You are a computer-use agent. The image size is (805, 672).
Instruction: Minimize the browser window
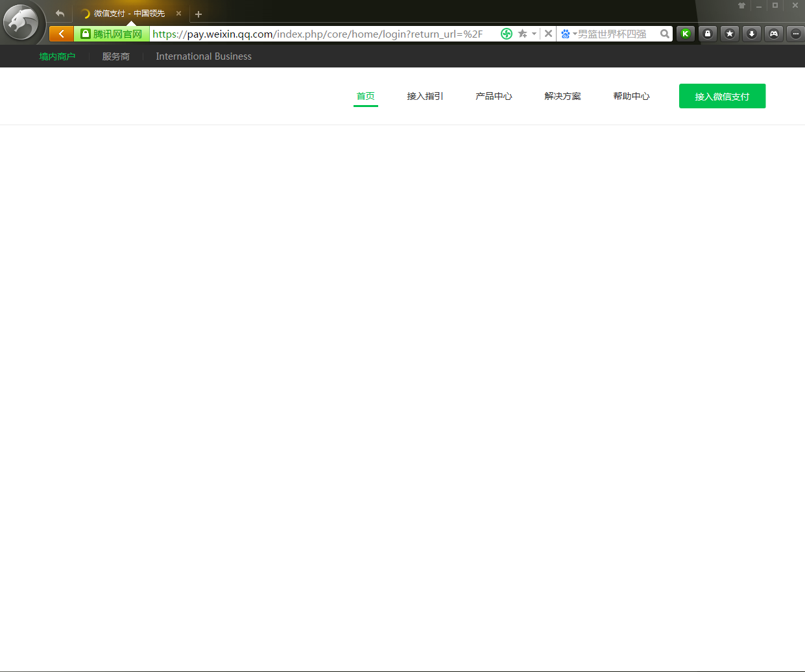tap(758, 5)
